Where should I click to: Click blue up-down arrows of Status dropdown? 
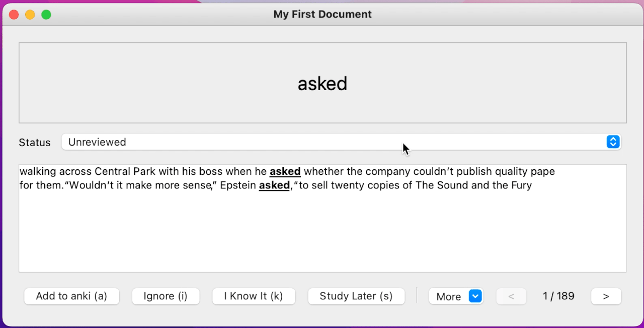(x=612, y=142)
